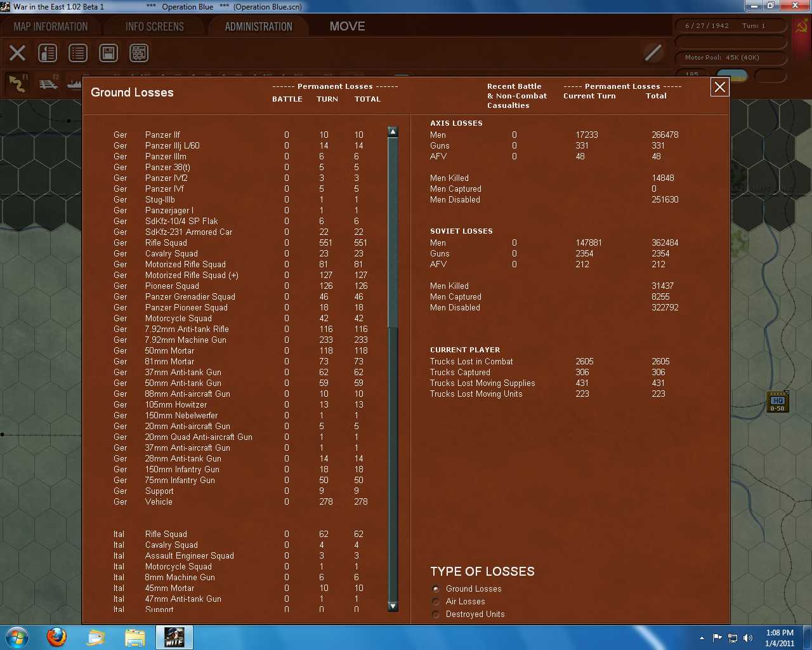Click the MOVE mode label
812x650 pixels.
[347, 27]
